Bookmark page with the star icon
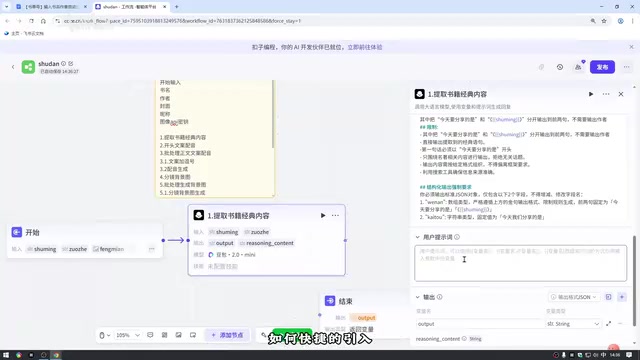The image size is (640, 360). click(x=604, y=21)
